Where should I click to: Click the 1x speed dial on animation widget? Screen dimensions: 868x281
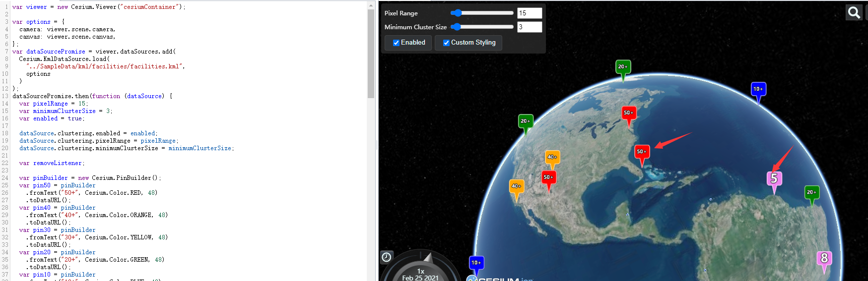click(x=421, y=271)
